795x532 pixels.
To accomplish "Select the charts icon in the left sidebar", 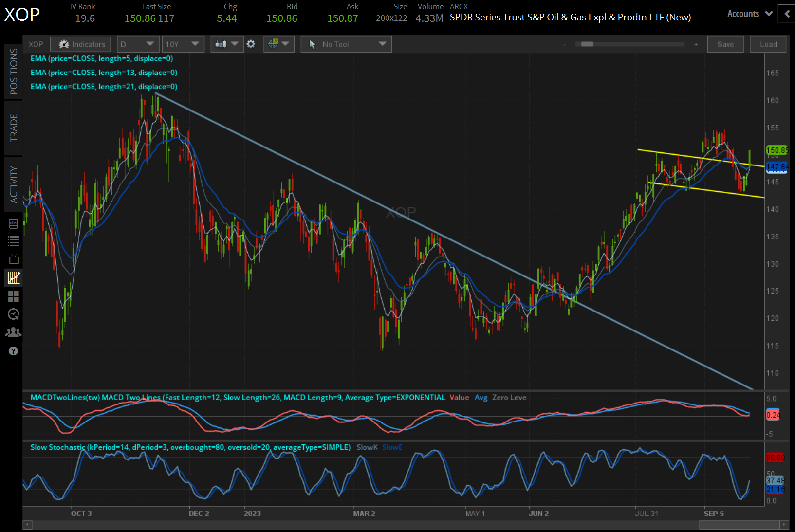I will pos(13,278).
